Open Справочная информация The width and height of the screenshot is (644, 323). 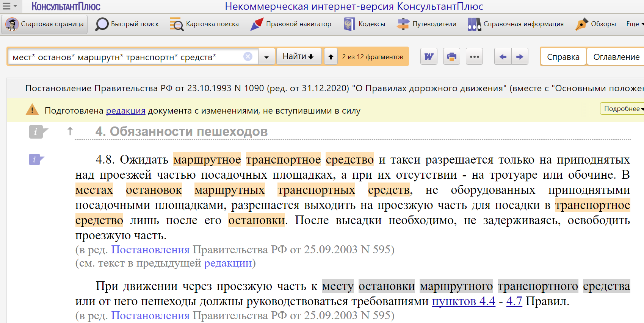516,24
